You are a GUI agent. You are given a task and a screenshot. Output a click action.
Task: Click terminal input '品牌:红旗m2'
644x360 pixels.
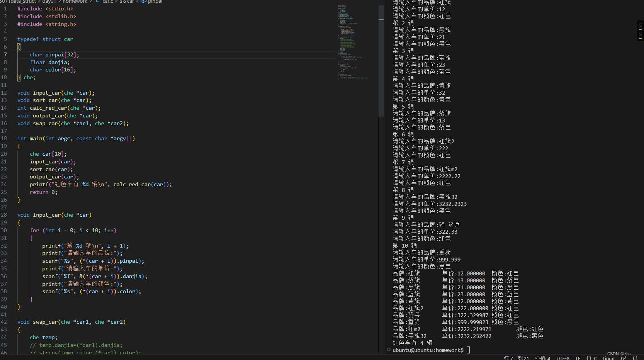(x=425, y=169)
